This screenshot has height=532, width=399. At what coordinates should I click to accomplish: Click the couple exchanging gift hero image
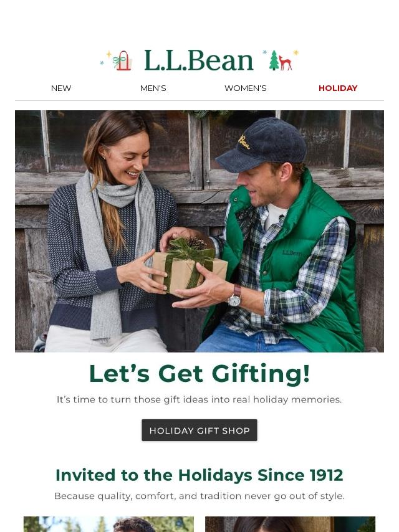point(199,231)
